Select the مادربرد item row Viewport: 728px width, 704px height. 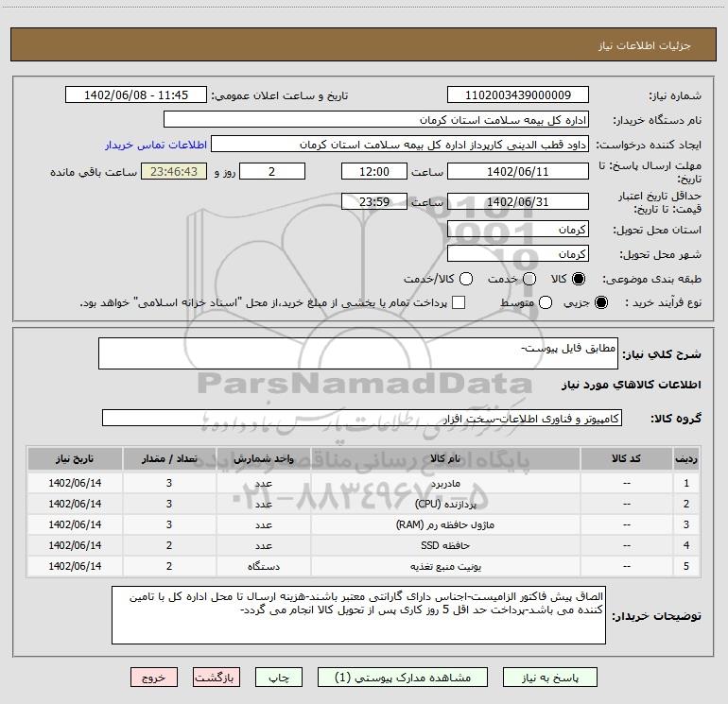(364, 483)
